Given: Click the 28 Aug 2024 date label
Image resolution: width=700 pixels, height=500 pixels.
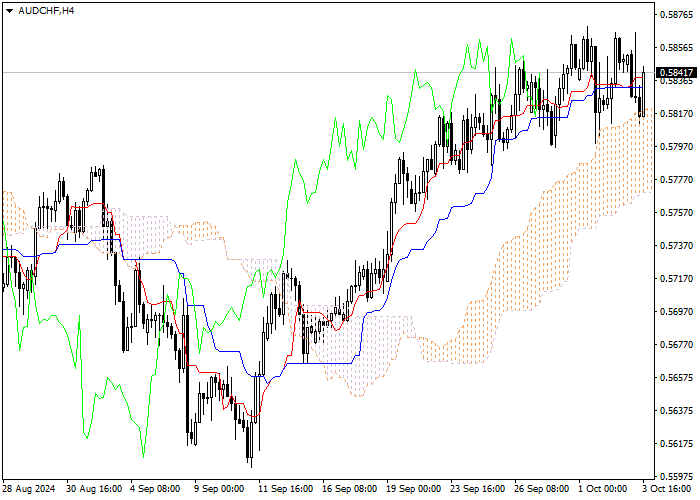Looking at the screenshot, I should [29, 489].
